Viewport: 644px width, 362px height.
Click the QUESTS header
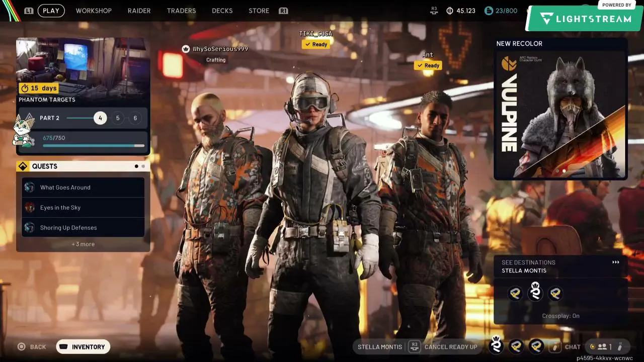coord(45,166)
